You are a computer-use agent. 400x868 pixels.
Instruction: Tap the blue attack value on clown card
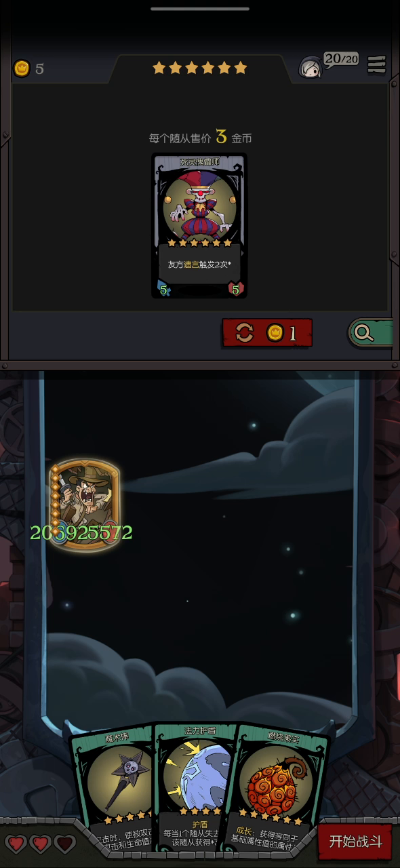point(163,290)
